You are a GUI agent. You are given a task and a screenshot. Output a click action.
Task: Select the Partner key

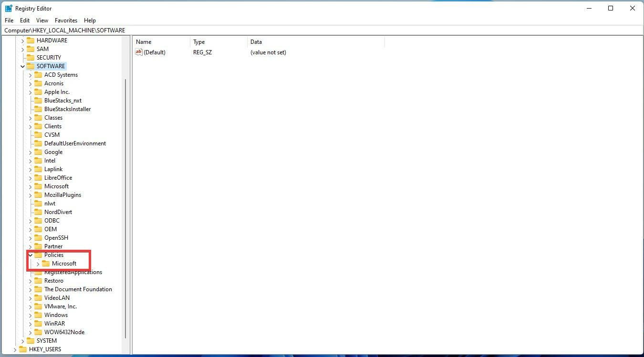tap(53, 246)
